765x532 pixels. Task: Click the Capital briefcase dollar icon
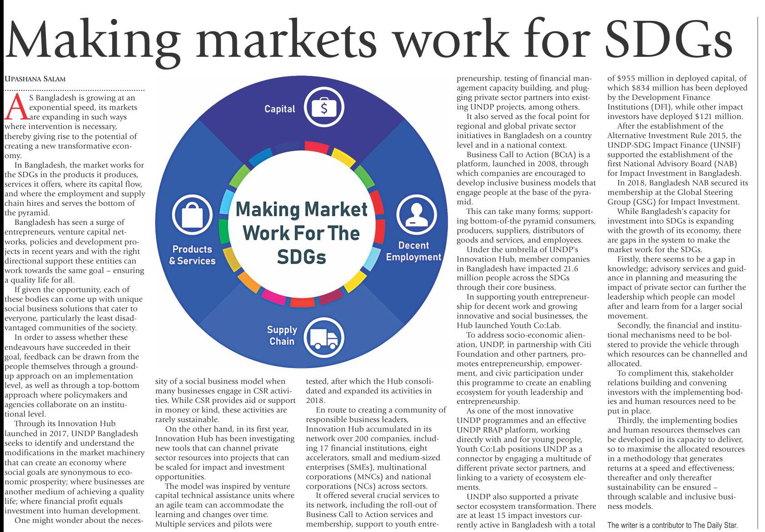coord(324,108)
